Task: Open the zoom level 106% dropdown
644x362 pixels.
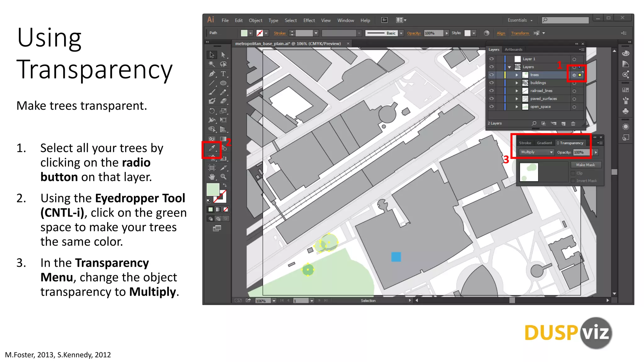Action: tap(274, 301)
